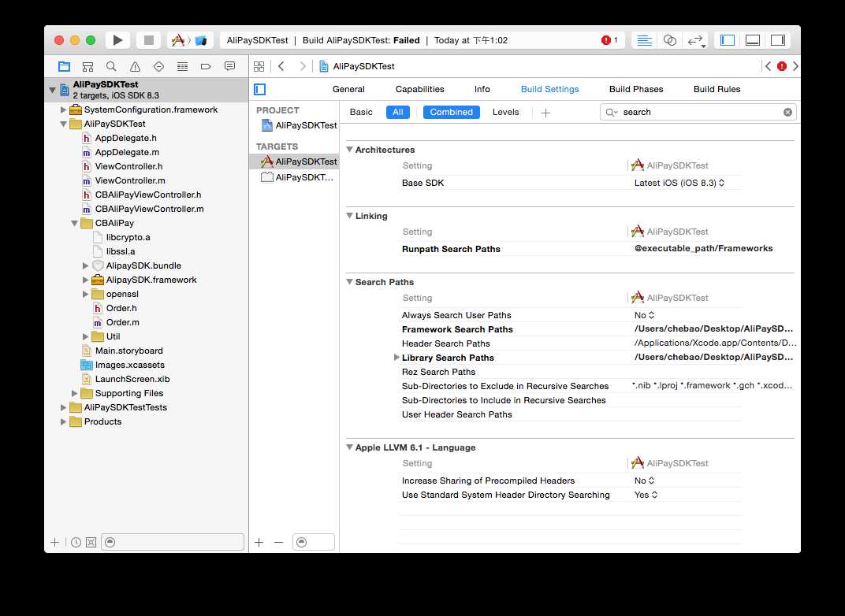The width and height of the screenshot is (845, 616).
Task: Open Increase Sharing of Precompiled Headers dropdown
Action: [x=644, y=481]
